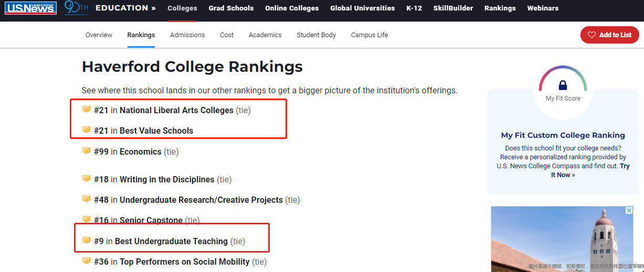
Task: Open Grad Schools in top navigation
Action: click(x=231, y=8)
